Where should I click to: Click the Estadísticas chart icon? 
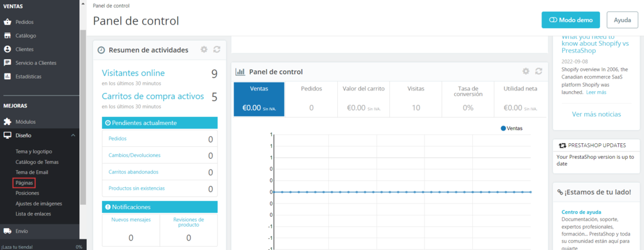click(x=7, y=77)
